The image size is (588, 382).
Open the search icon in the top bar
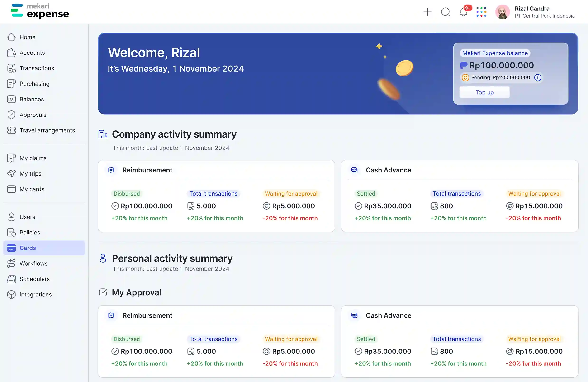pyautogui.click(x=446, y=12)
